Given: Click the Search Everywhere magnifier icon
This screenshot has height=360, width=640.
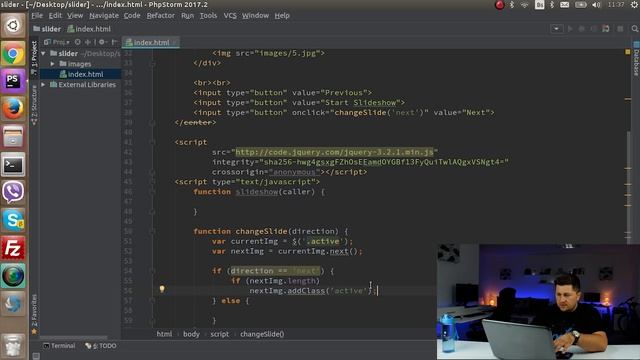Looking at the screenshot, I should click(x=634, y=29).
